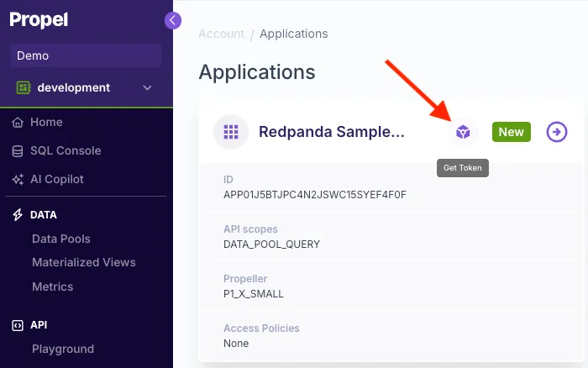Click the Home house icon
Viewport: 588px width, 368px height.
pos(18,123)
